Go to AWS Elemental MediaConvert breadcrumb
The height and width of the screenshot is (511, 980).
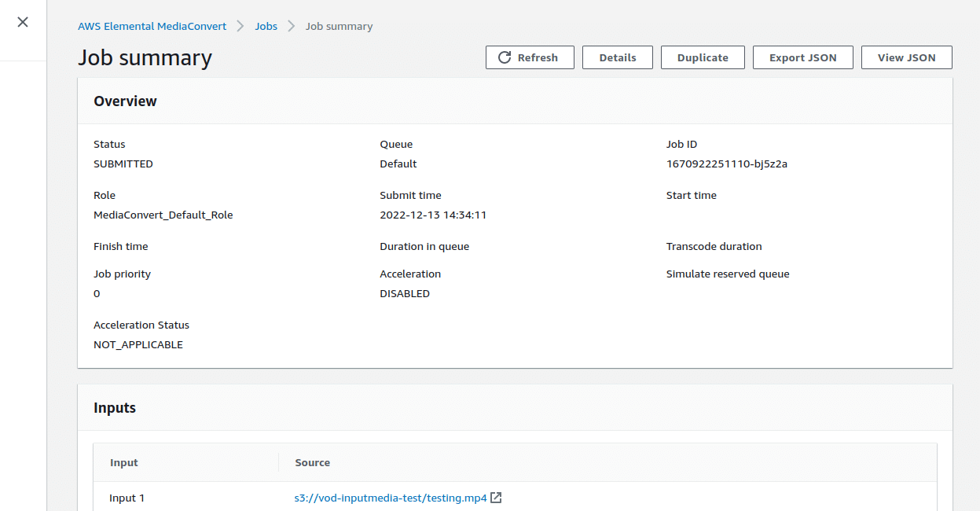[x=152, y=26]
